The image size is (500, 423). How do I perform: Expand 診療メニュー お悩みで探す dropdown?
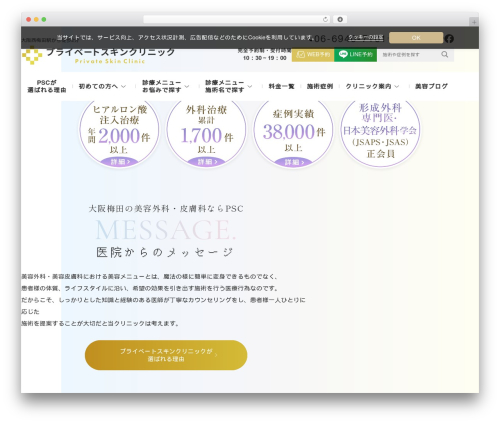click(x=165, y=86)
